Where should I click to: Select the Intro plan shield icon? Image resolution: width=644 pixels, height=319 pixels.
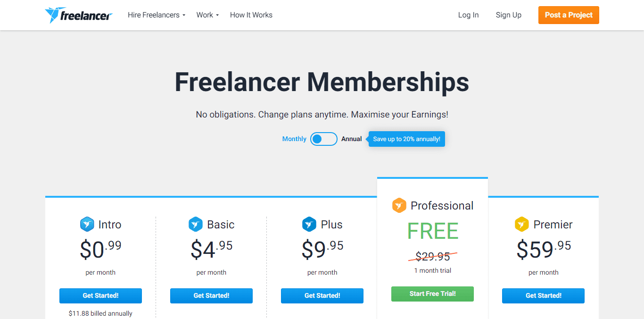point(87,225)
